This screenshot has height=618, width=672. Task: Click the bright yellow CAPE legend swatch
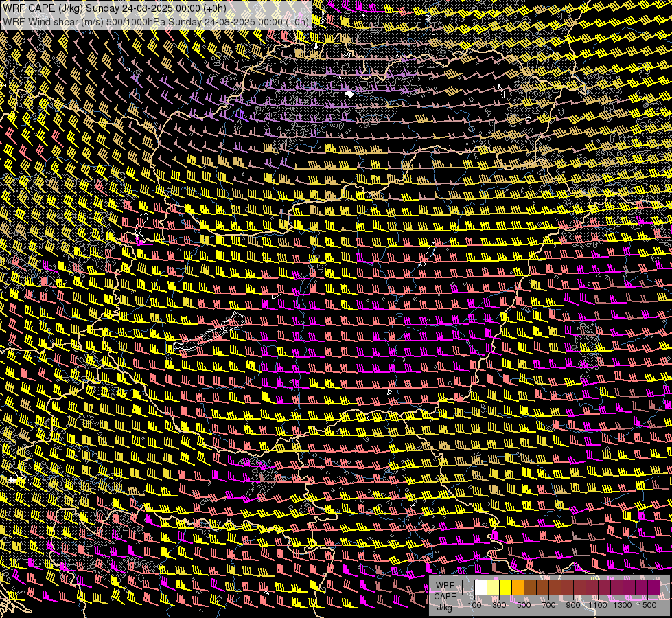pyautogui.click(x=506, y=588)
